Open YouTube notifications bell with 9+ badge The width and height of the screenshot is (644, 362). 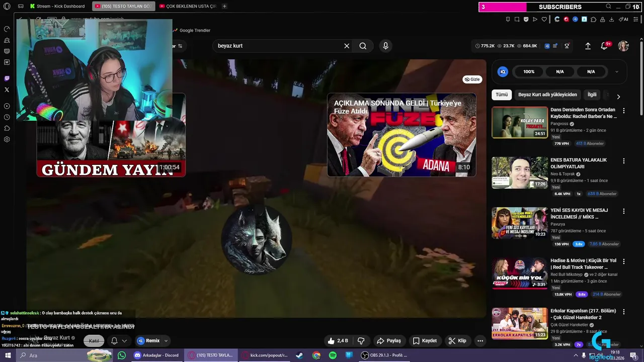[x=605, y=46]
